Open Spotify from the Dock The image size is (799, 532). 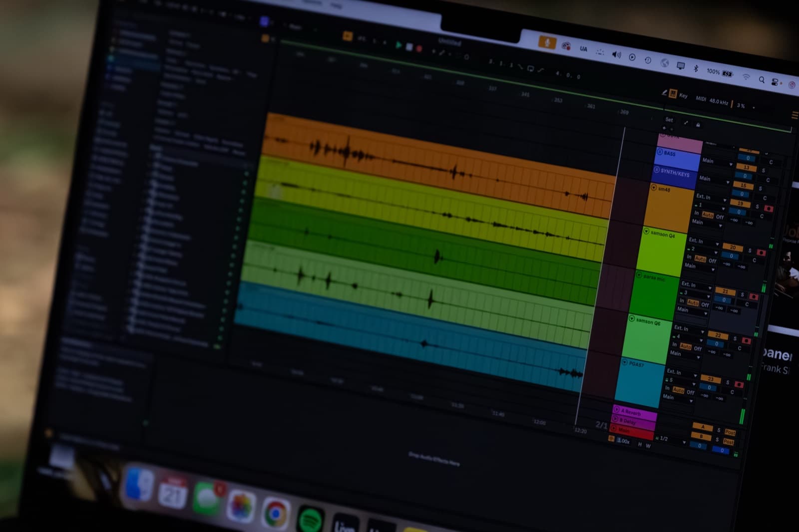click(x=310, y=521)
